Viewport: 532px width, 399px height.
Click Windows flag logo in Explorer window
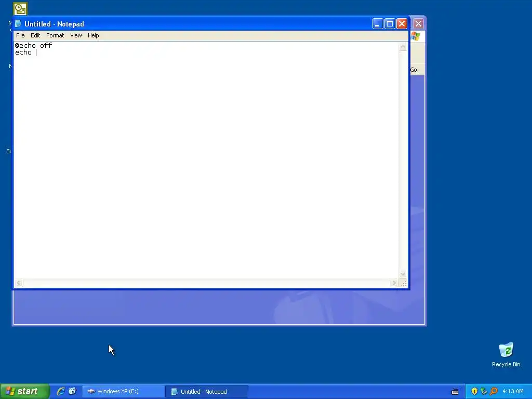coord(416,36)
